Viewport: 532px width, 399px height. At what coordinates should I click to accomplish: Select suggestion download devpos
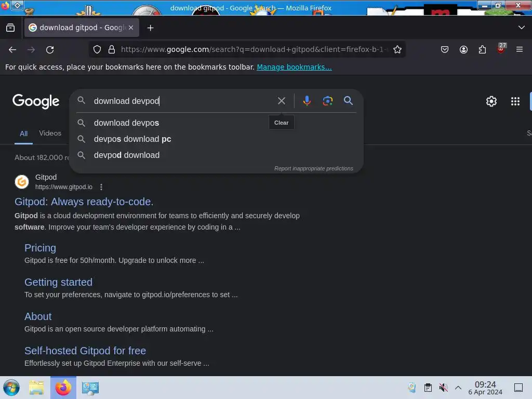pos(216,123)
